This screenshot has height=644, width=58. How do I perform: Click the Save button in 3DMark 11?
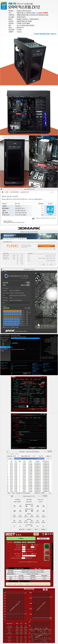(51, 264)
